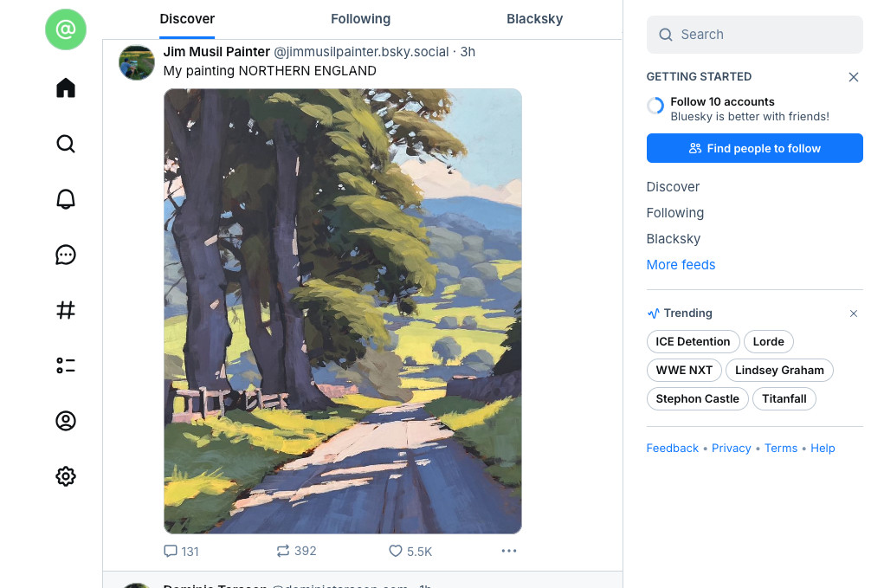This screenshot has width=884, height=588.
Task: Click into the Search input field
Action: [762, 35]
